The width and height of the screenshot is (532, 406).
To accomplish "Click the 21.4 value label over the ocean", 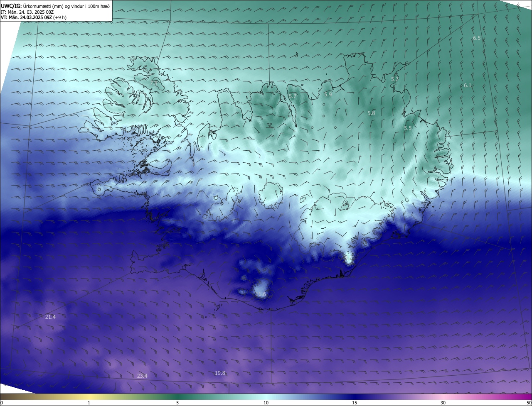I will click(50, 317).
